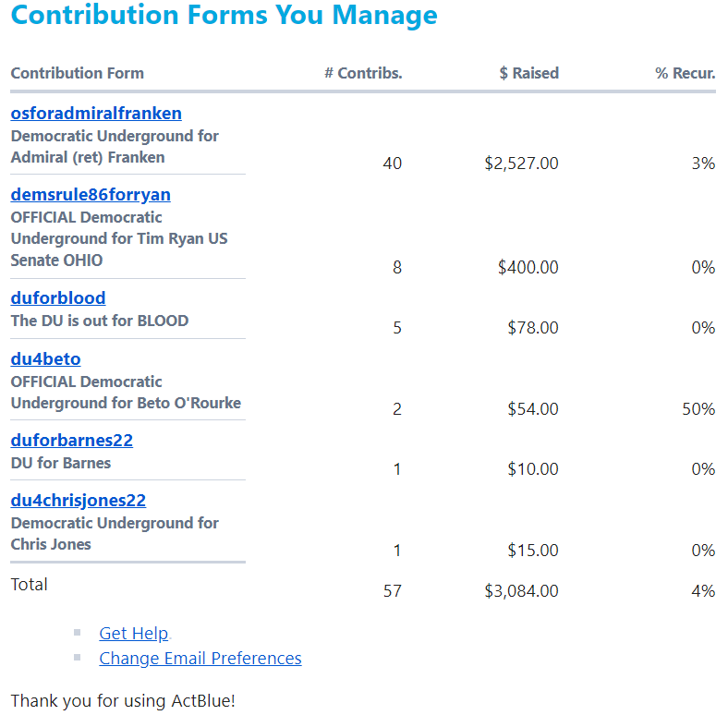This screenshot has height=715, width=728.
Task: Click the % Recur. column header
Action: click(685, 74)
